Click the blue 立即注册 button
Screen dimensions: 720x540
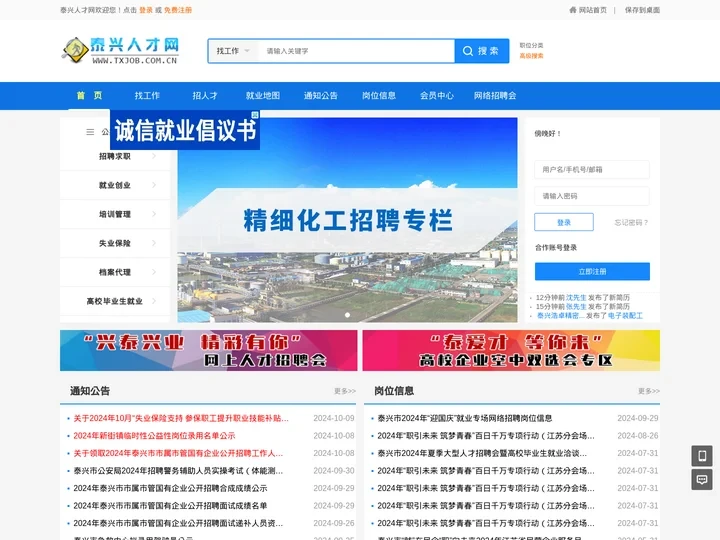pyautogui.click(x=592, y=271)
